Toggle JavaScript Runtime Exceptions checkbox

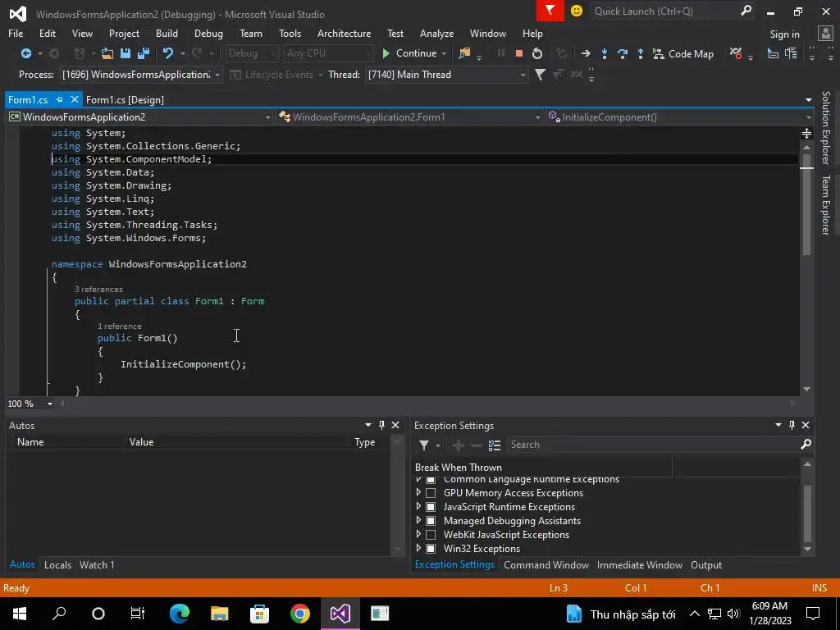(430, 507)
